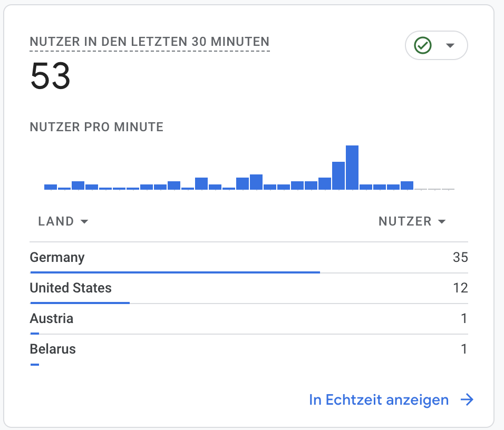
Task: Open the dropdown next to the status checkmark
Action: pyautogui.click(x=451, y=45)
